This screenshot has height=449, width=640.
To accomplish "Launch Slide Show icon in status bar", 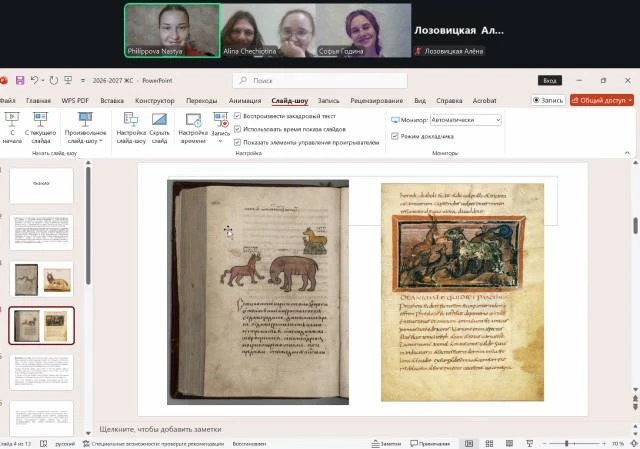I will 529,444.
